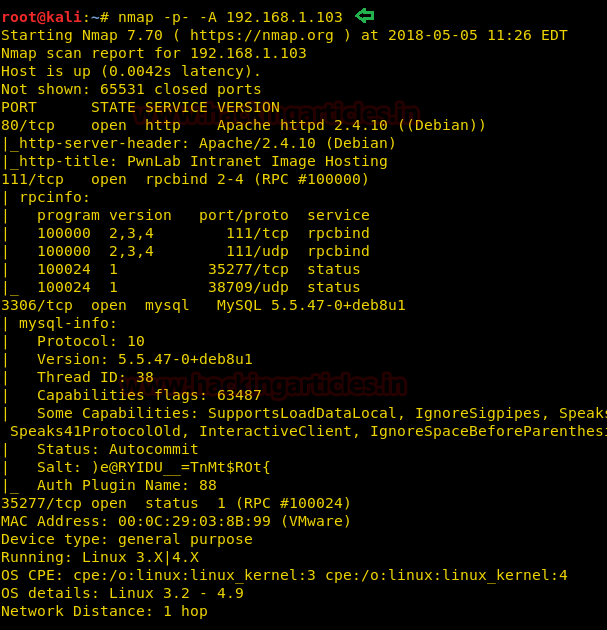The height and width of the screenshot is (630, 607).
Task: Select the 3306/tcp mysql port line
Action: click(203, 305)
